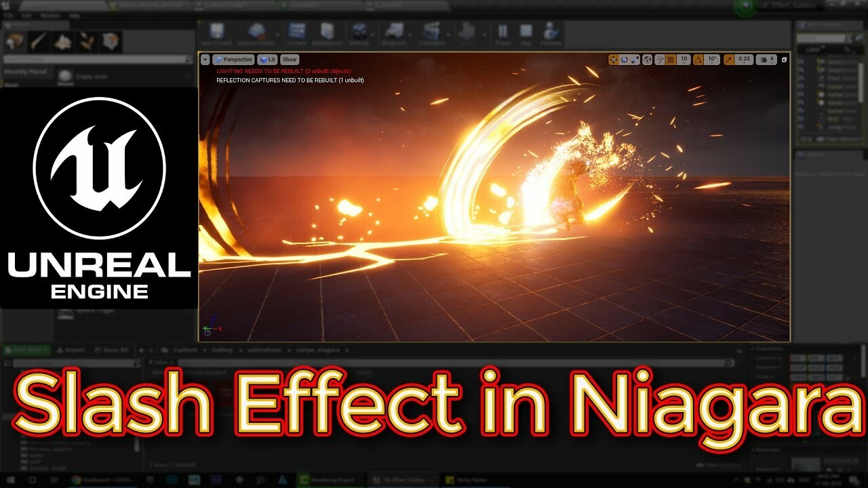Pause the running simulation

[x=502, y=34]
